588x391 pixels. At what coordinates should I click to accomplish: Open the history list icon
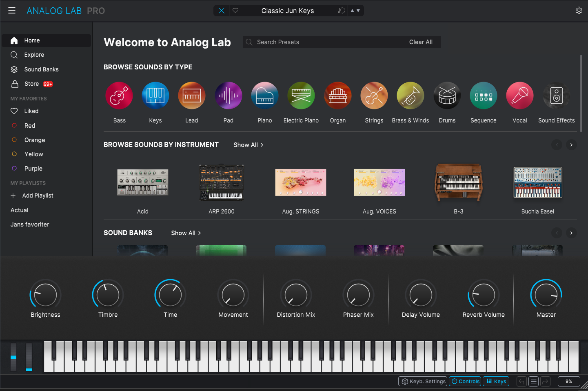point(533,381)
